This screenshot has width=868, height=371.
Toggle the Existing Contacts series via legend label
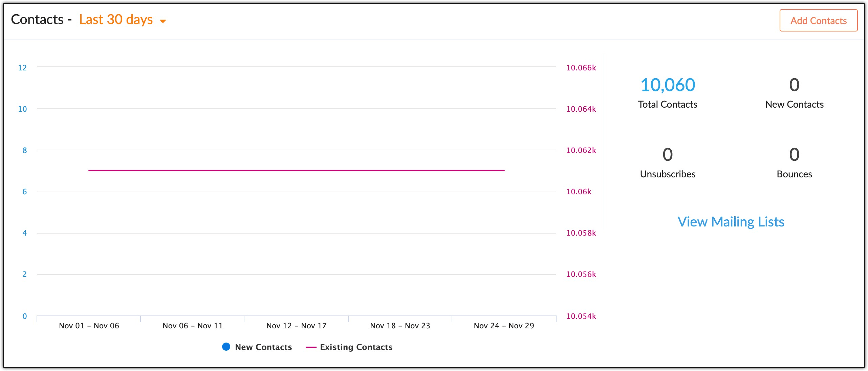point(356,347)
